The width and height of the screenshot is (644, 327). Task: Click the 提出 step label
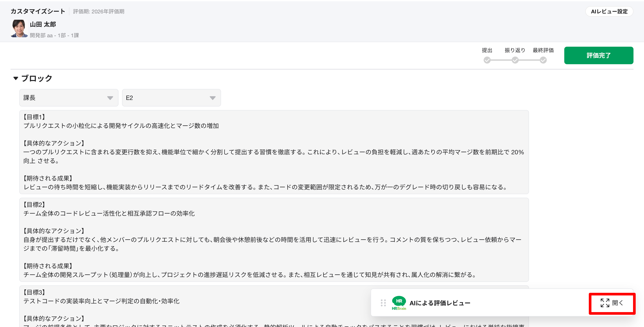[487, 50]
